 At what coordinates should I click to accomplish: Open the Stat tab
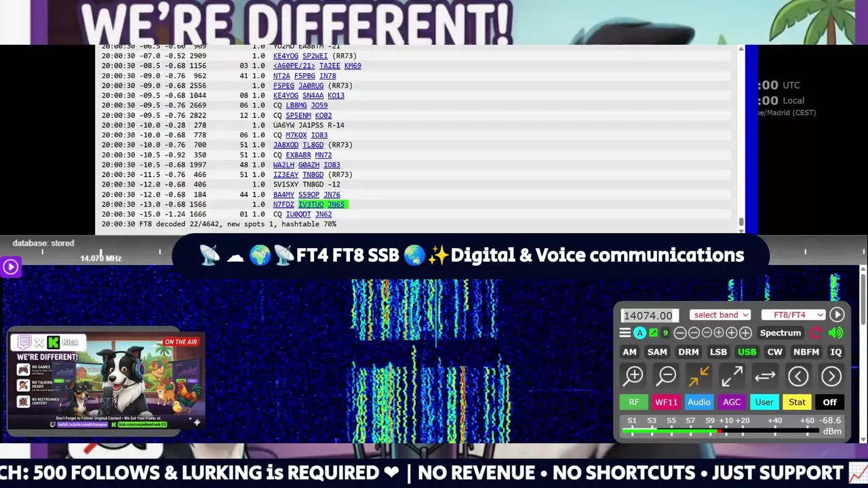pyautogui.click(x=797, y=402)
